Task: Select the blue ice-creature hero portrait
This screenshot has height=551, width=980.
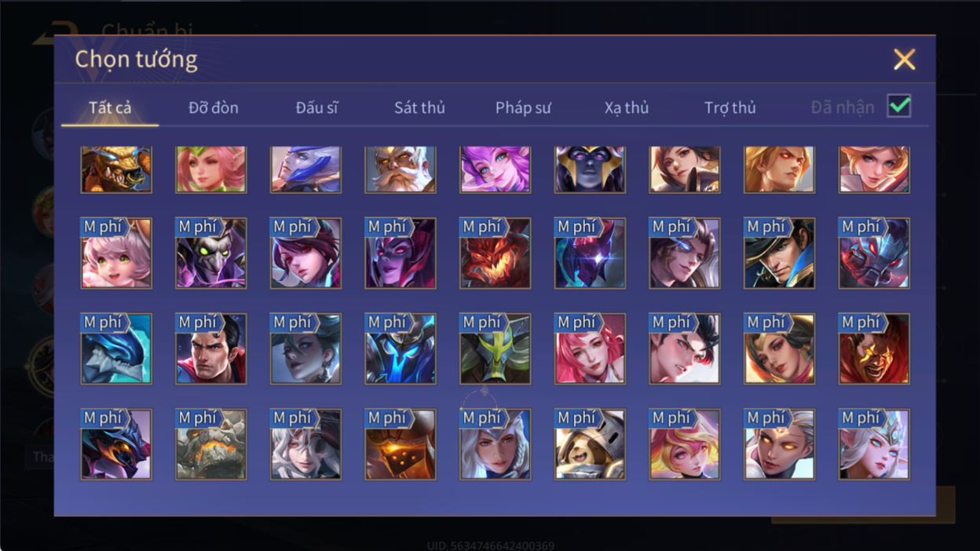Action: click(116, 349)
